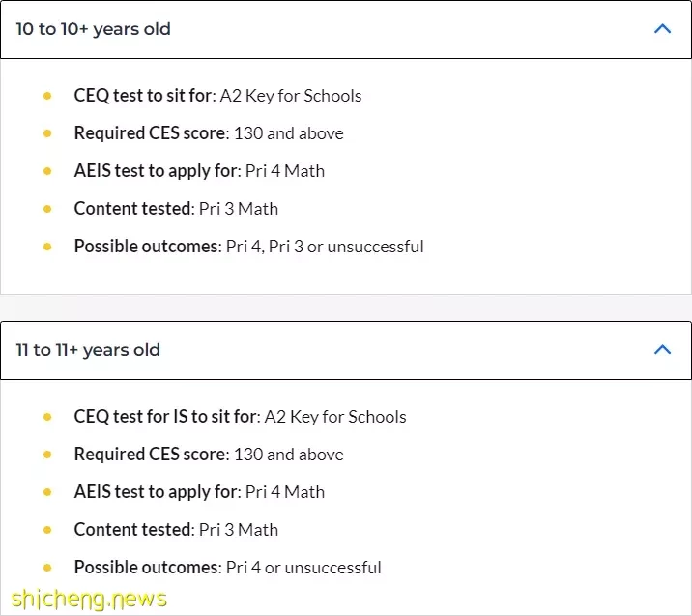
Task: Click 'Content tested: Pri 3 Math' in first section
Action: pos(176,209)
